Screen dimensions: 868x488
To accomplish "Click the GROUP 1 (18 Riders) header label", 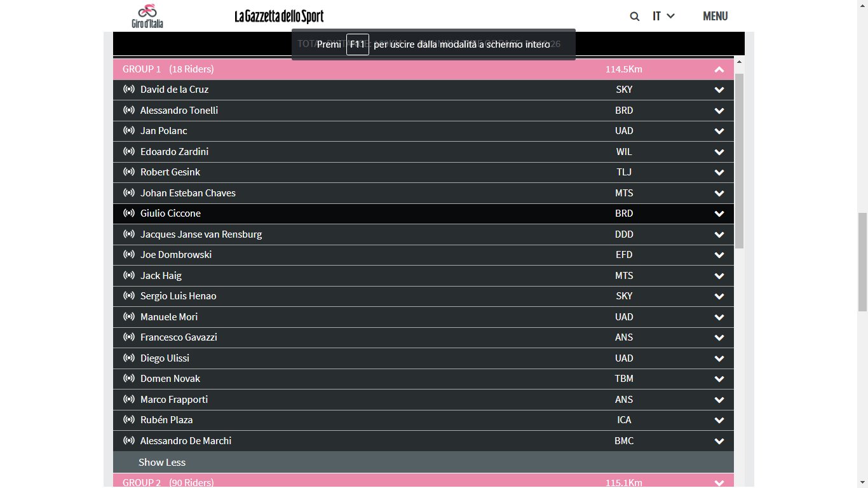I will click(168, 69).
